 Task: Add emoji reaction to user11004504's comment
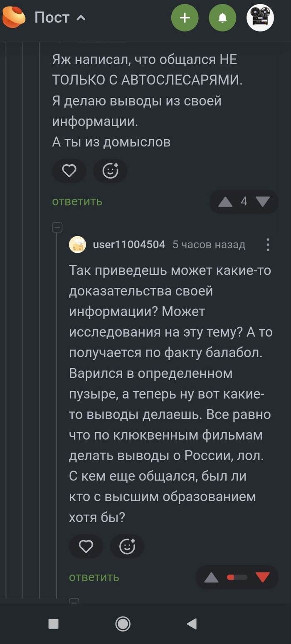(x=127, y=546)
